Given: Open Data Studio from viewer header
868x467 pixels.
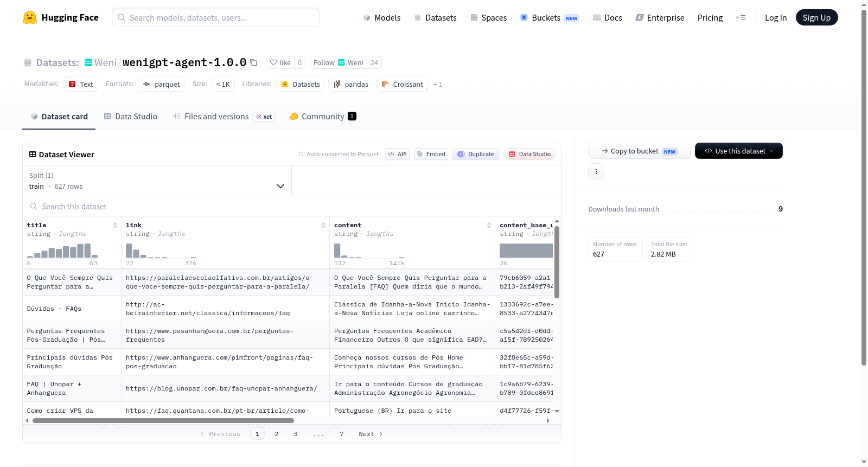Looking at the screenshot, I should 529,154.
